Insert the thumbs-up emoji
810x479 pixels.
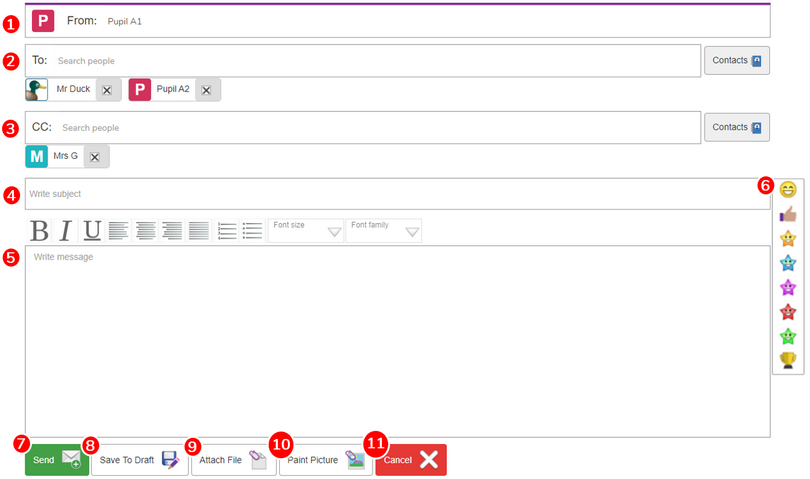788,214
